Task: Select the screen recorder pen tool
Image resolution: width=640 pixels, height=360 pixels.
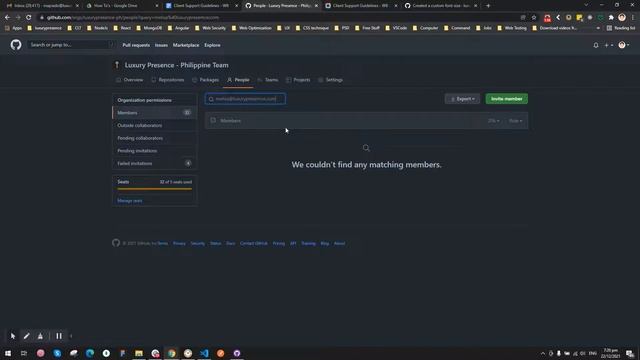Action: tap(27, 336)
